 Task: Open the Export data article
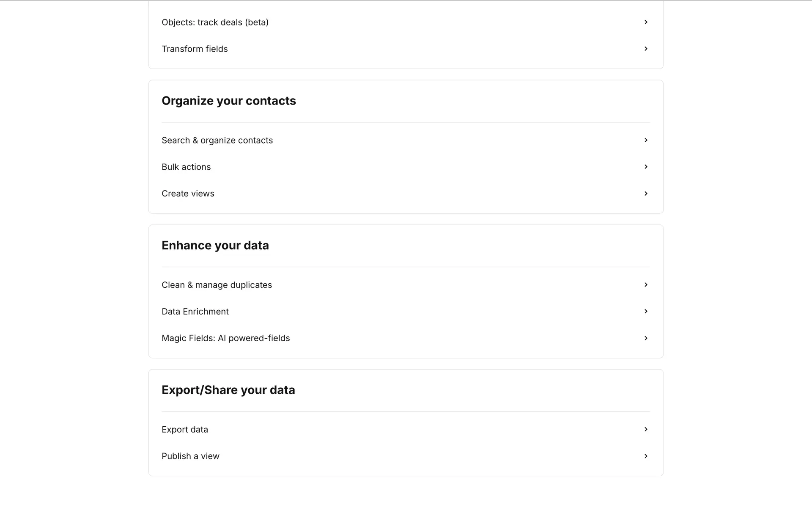pos(185,430)
